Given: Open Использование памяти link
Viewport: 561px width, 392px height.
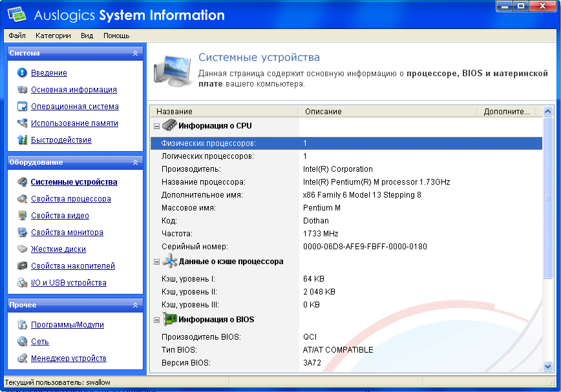Looking at the screenshot, I should point(74,123).
